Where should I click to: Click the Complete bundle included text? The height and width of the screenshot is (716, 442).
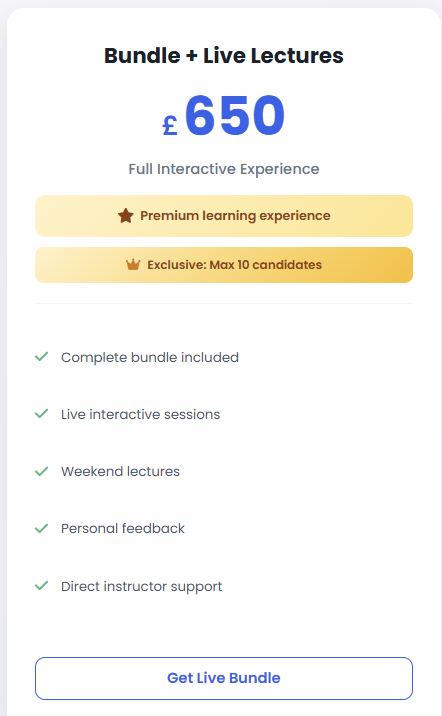150,357
